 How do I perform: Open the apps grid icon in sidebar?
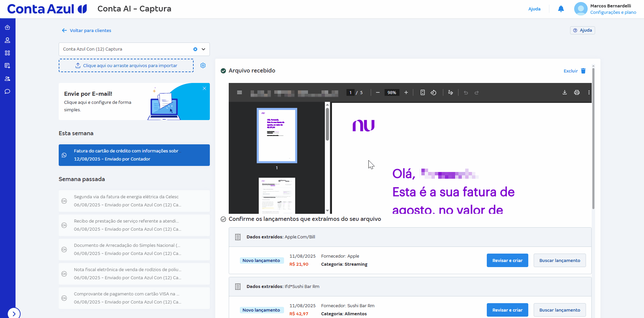[x=7, y=53]
